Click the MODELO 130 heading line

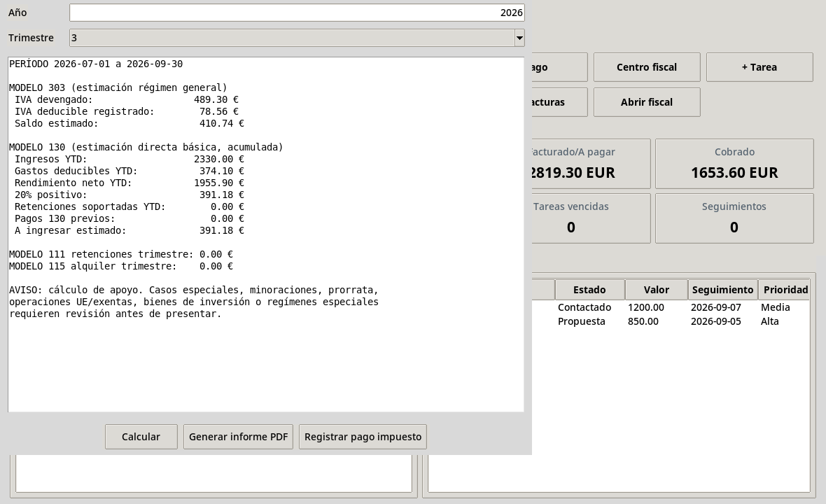click(x=146, y=147)
